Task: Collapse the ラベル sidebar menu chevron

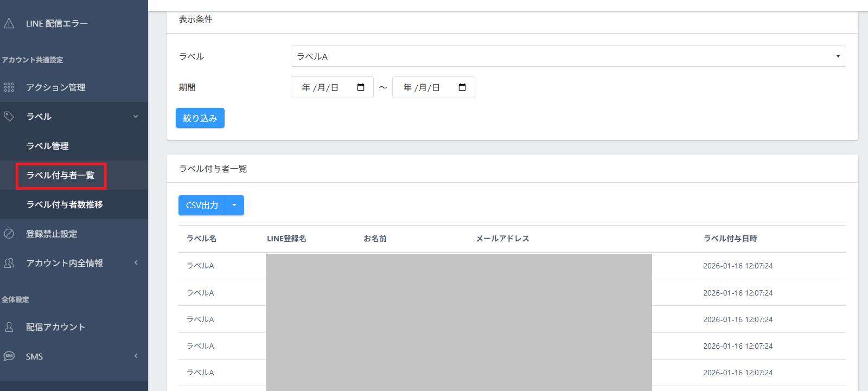Action: point(136,117)
